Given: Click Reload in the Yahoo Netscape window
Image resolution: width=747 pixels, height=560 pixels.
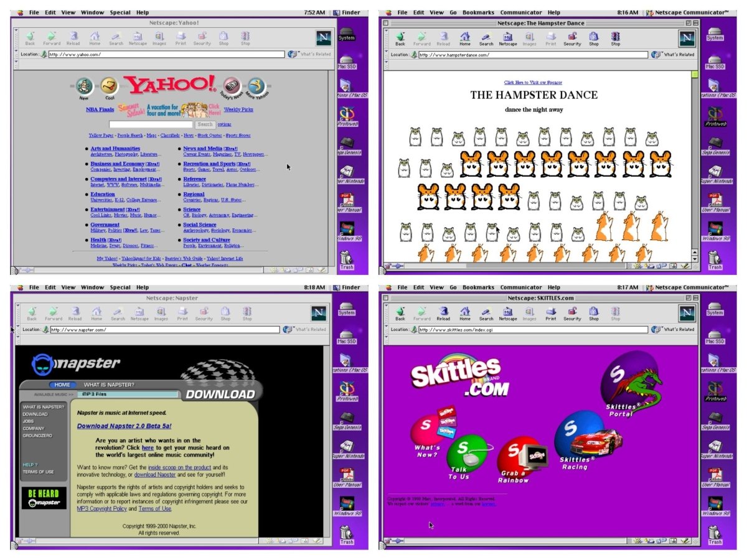Looking at the screenshot, I should 73,39.
